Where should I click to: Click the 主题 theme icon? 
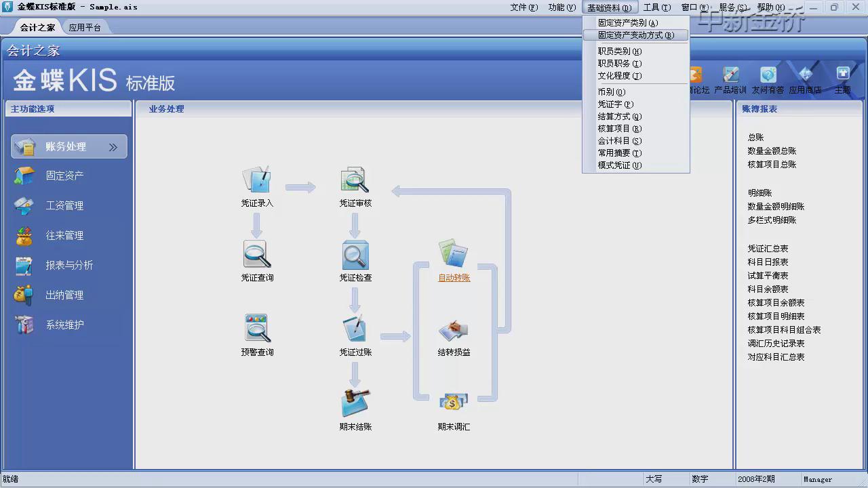[842, 75]
